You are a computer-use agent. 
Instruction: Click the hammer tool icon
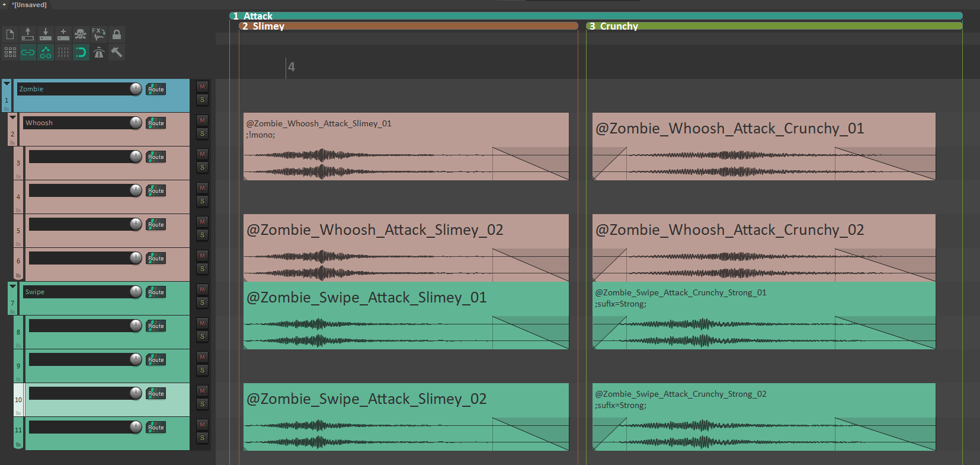(x=117, y=52)
